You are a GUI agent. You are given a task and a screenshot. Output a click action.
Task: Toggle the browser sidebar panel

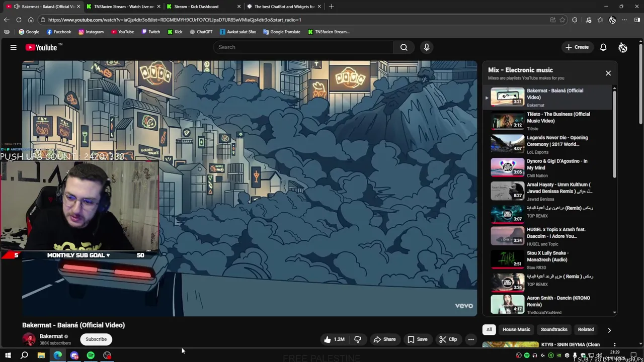coord(637,20)
